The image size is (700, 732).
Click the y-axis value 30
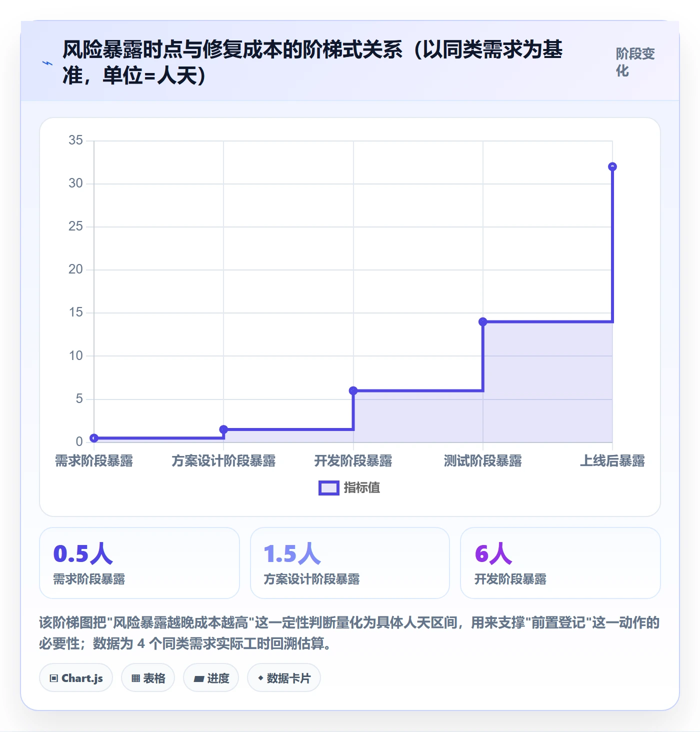click(x=76, y=183)
